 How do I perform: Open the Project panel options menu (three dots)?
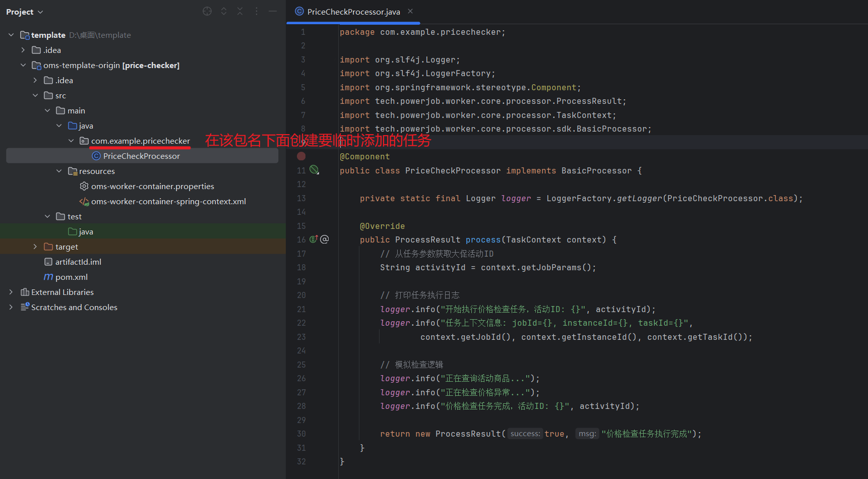[x=257, y=11]
